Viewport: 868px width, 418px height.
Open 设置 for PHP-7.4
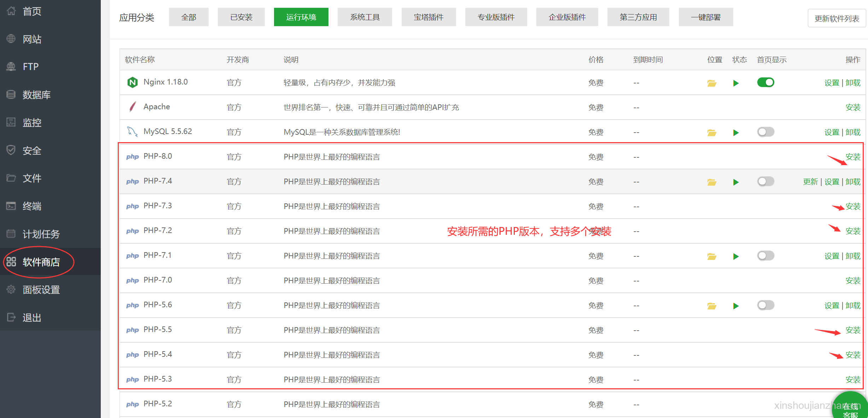tap(832, 181)
